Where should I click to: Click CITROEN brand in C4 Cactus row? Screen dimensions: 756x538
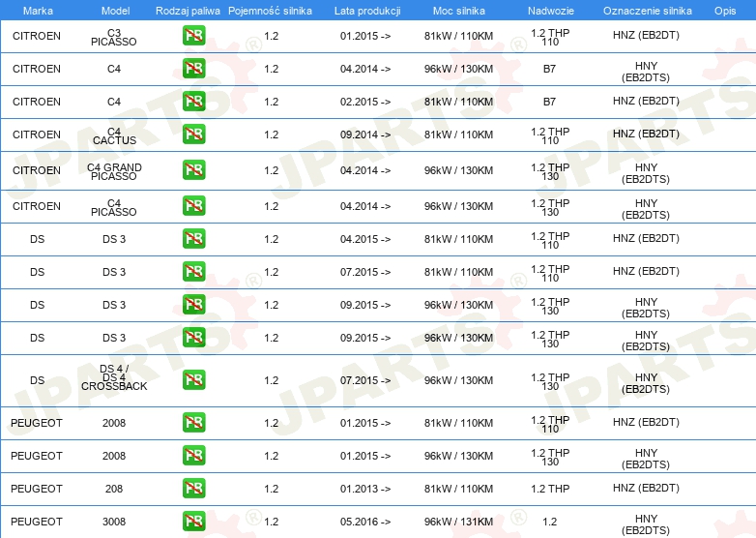[37, 134]
